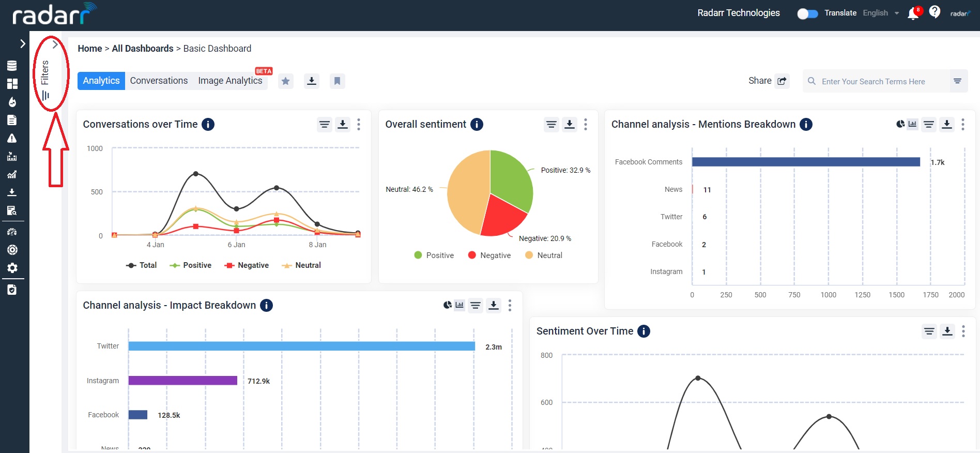Click the Twitter bar in Impact Breakdown
Viewport: 980px width, 453px height.
click(301, 346)
